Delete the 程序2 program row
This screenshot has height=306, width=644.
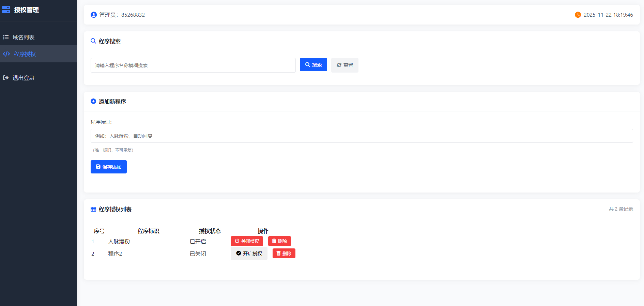[x=284, y=253]
